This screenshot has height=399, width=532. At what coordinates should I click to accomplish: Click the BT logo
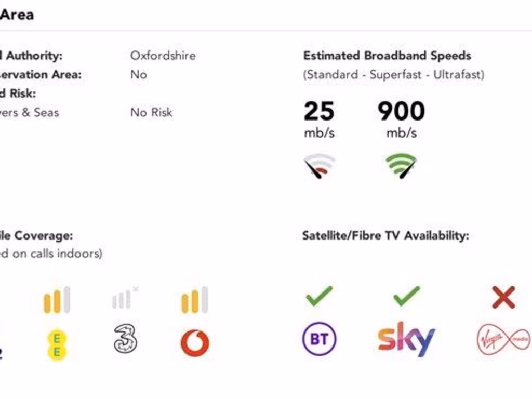pyautogui.click(x=320, y=339)
